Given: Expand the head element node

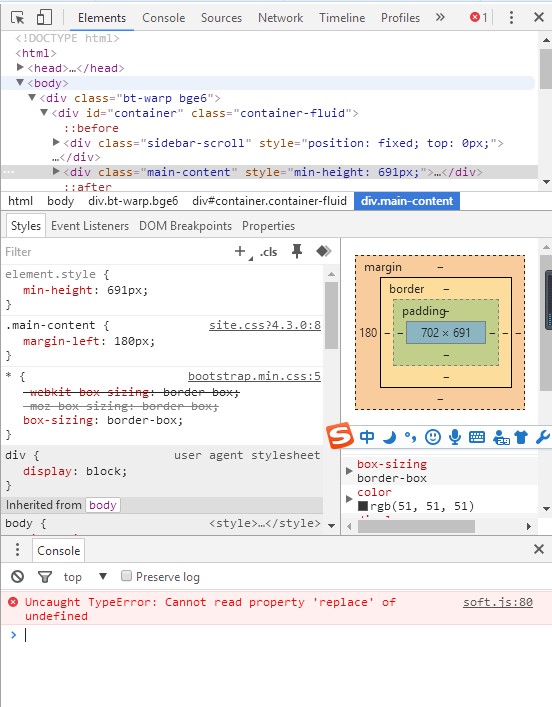Looking at the screenshot, I should point(20,68).
